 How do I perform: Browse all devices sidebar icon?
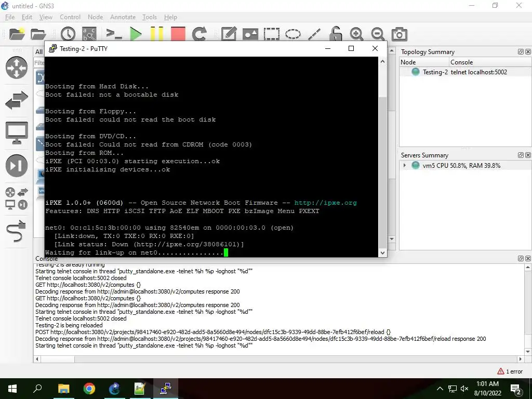click(x=16, y=198)
